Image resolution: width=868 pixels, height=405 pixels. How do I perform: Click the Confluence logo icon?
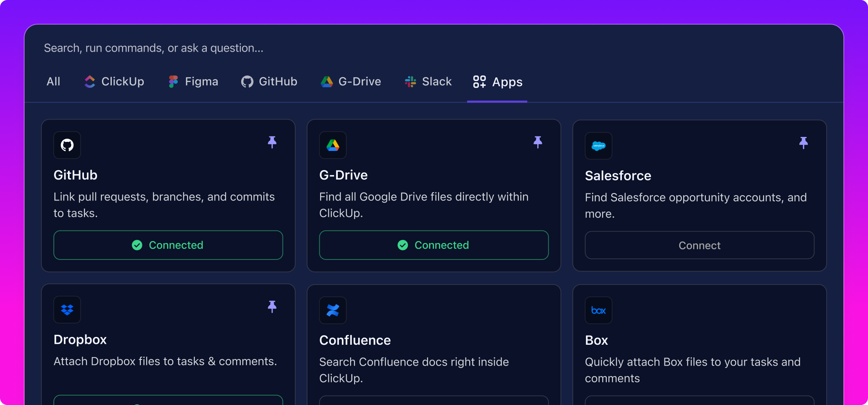pyautogui.click(x=333, y=310)
